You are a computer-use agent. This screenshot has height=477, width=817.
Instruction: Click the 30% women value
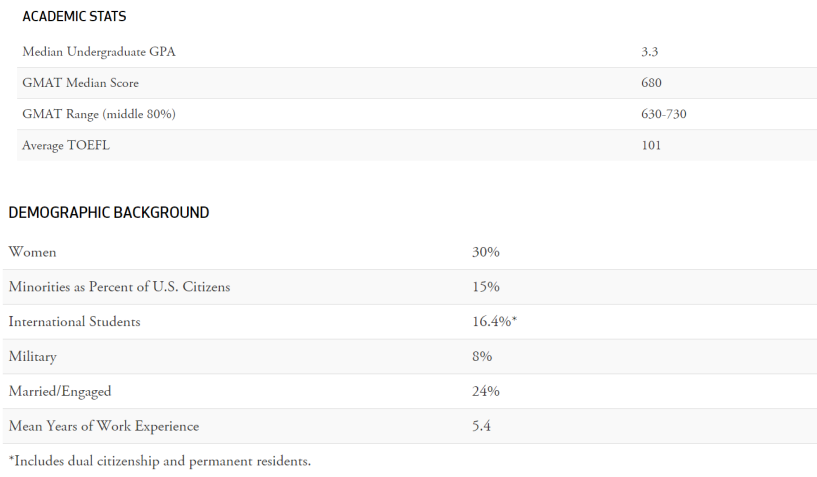(x=486, y=252)
